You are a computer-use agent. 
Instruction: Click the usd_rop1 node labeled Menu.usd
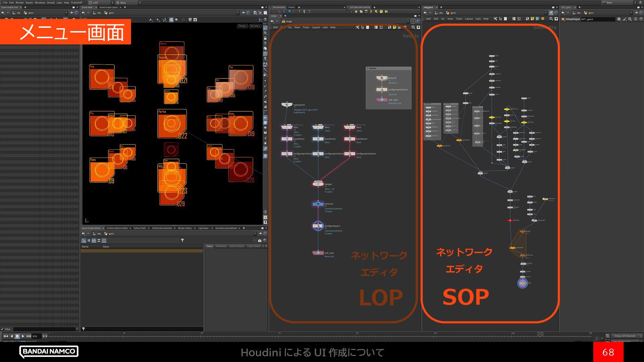[x=318, y=253]
